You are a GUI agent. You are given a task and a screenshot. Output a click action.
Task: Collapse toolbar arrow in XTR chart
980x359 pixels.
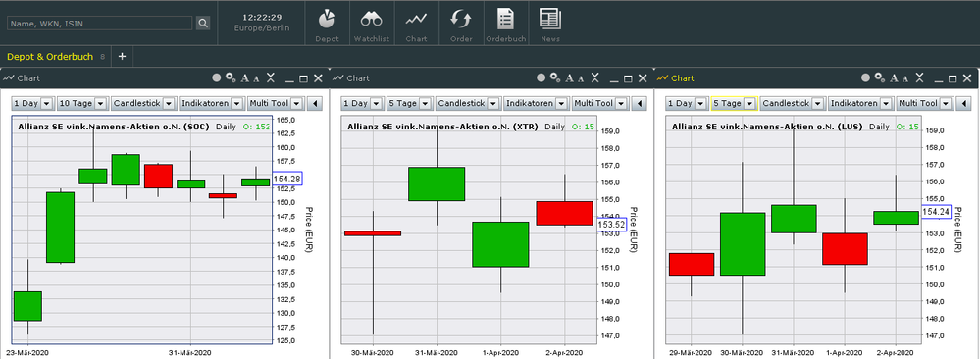pos(641,103)
